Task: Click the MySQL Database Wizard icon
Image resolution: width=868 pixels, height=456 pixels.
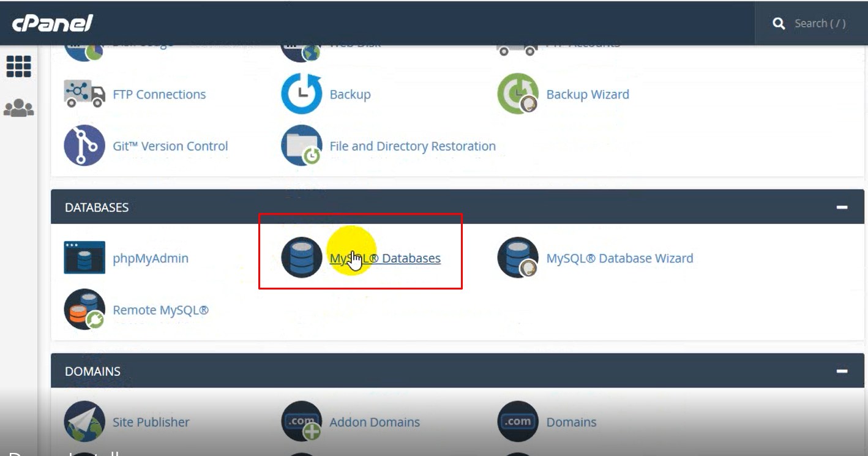Action: [x=518, y=258]
